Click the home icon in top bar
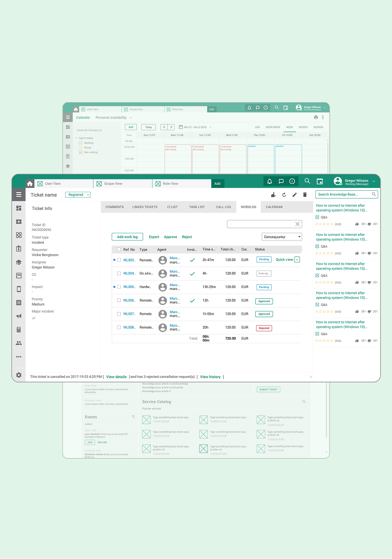This screenshot has height=559, width=392. [30, 183]
